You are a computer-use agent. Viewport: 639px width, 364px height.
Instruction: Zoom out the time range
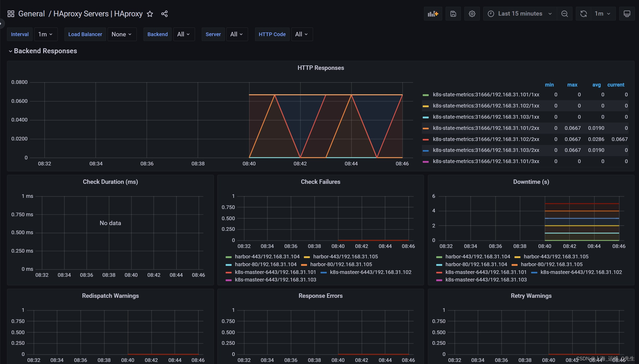coord(564,14)
